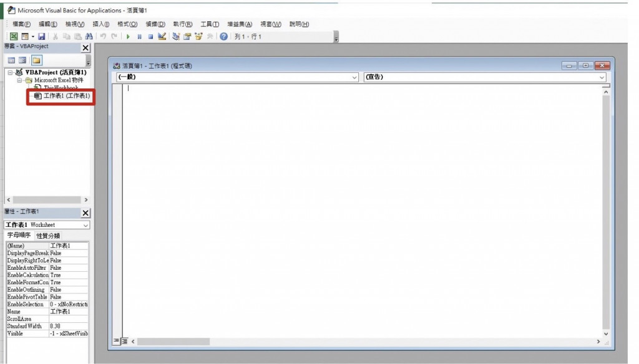Viewport: 639px width, 364px height.
Task: Click View Code icon in project panel
Action: coord(11,60)
